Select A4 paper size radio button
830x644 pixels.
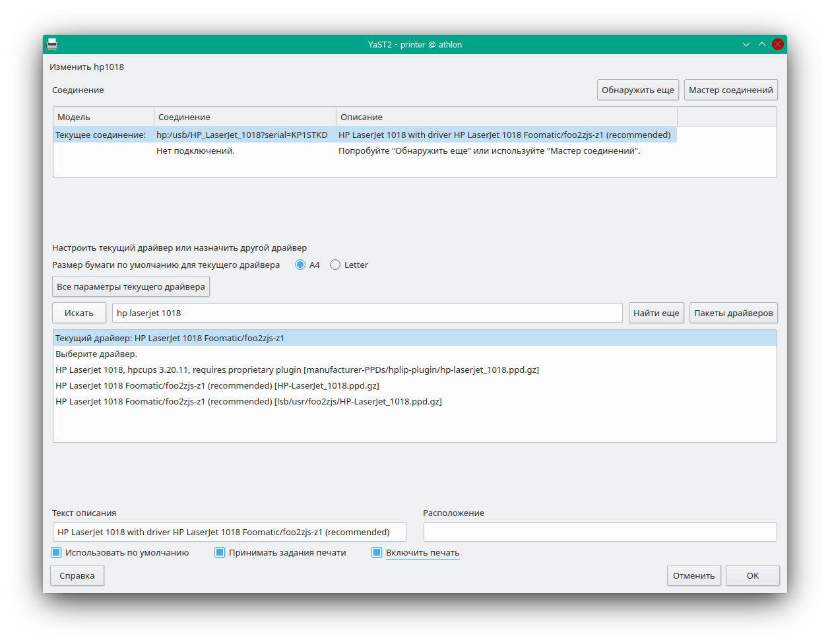[x=300, y=265]
